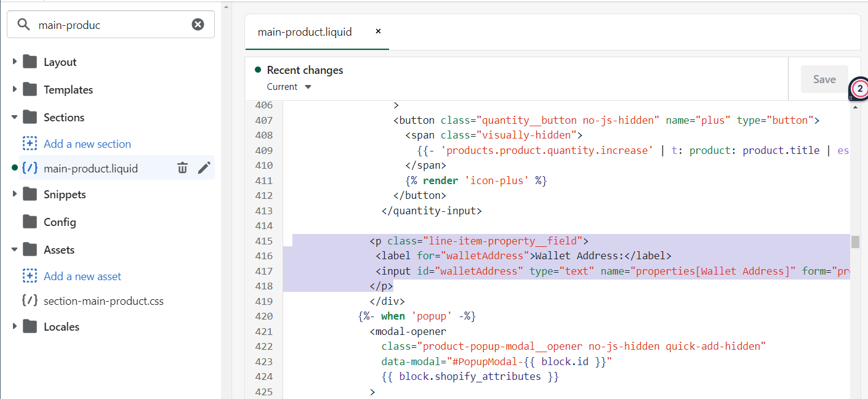Click Add a new section link
The width and height of the screenshot is (868, 399).
point(87,143)
